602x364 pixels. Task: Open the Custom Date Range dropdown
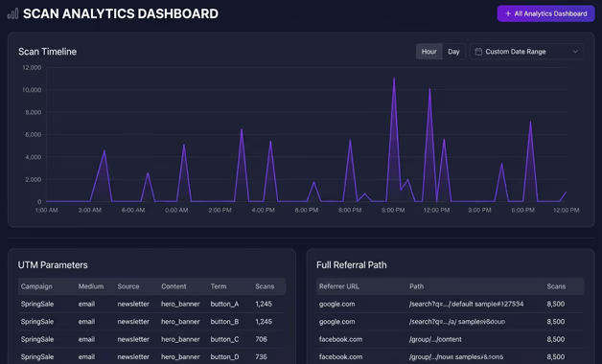point(526,52)
